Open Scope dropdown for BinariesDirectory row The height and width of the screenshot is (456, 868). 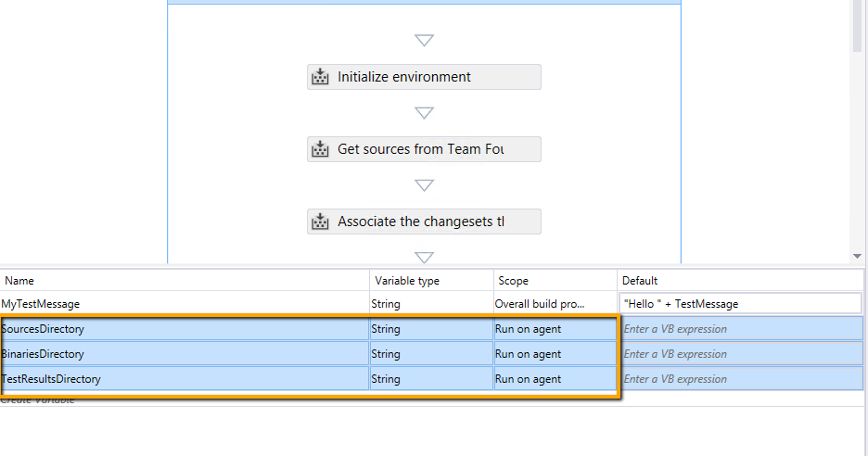click(555, 354)
